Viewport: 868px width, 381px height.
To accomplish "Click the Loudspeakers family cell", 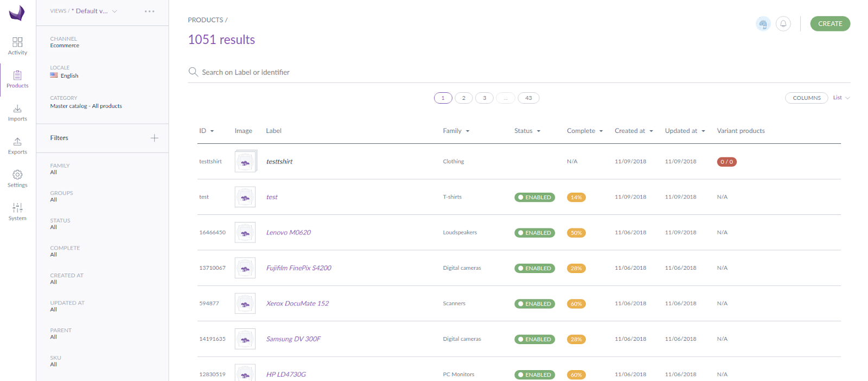I will 460,232.
